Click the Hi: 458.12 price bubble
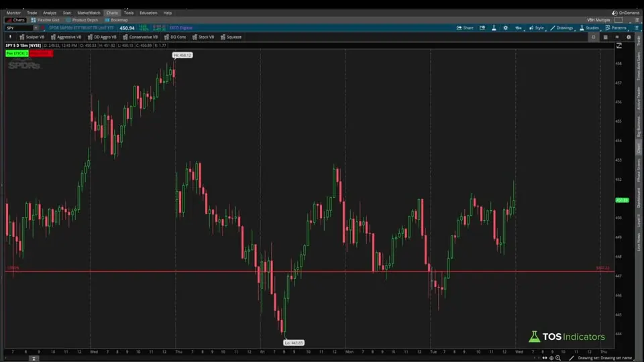Screen dimensions: 644x362 182,55
